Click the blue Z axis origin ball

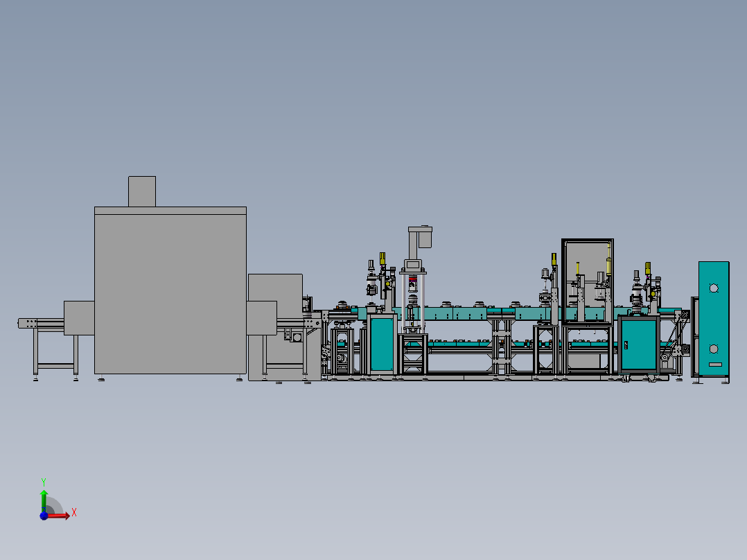pyautogui.click(x=44, y=516)
